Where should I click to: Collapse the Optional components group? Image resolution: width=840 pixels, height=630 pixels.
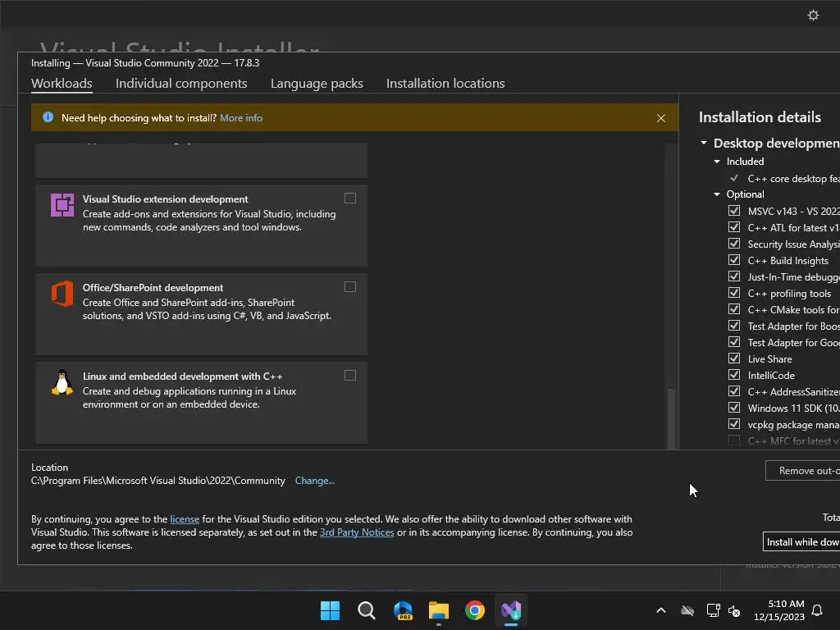point(717,194)
